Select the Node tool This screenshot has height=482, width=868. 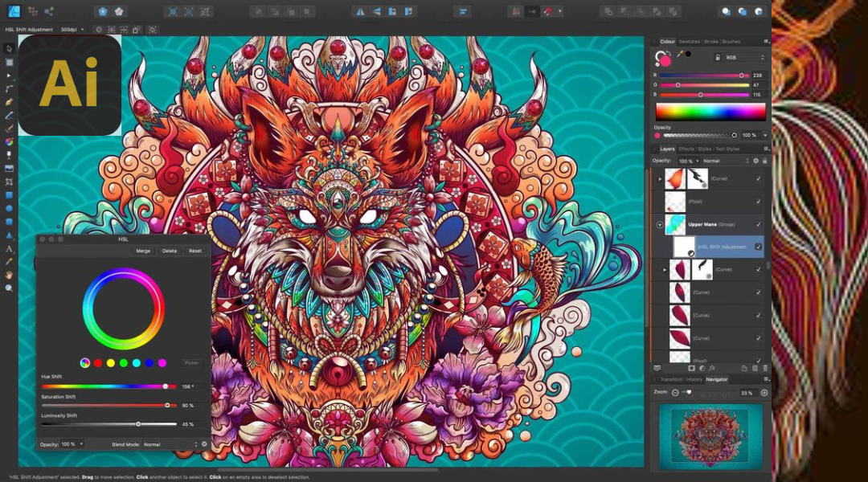(9, 76)
